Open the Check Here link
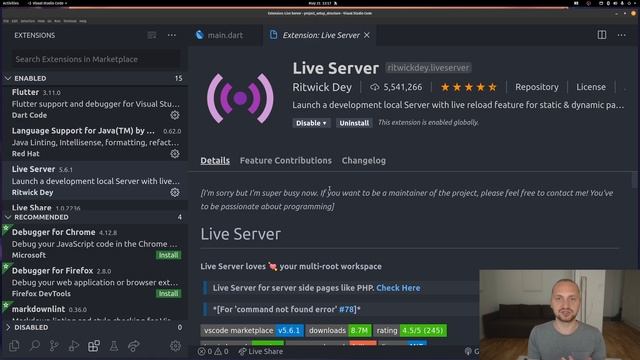 pos(398,288)
